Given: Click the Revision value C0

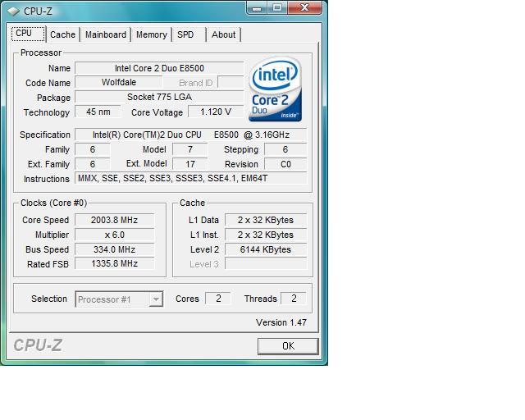Looking at the screenshot, I should pyautogui.click(x=285, y=164).
